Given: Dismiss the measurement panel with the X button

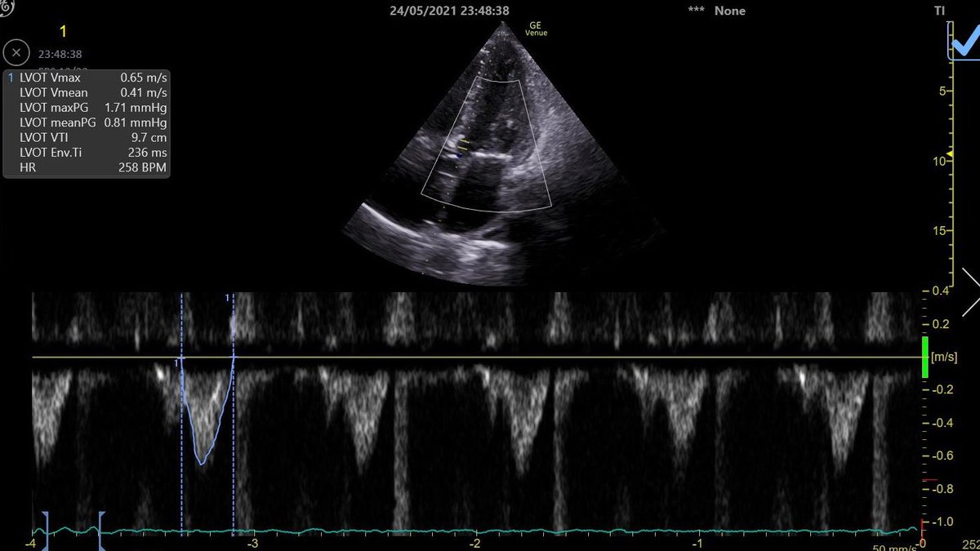Looking at the screenshot, I should [x=16, y=52].
